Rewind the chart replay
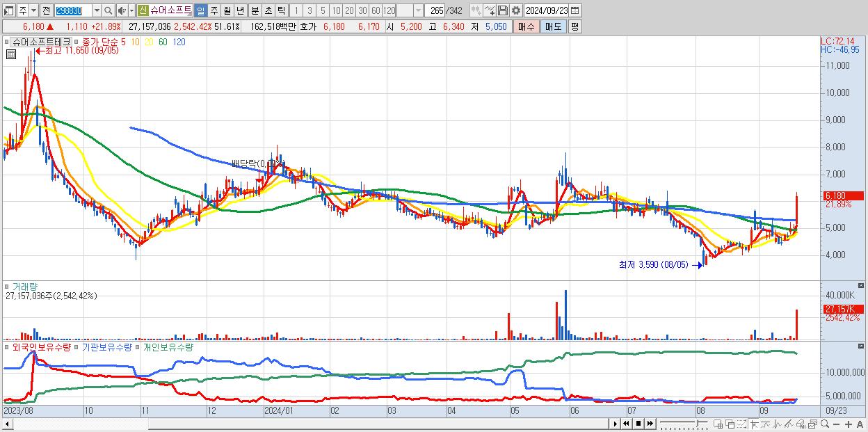 [626, 424]
